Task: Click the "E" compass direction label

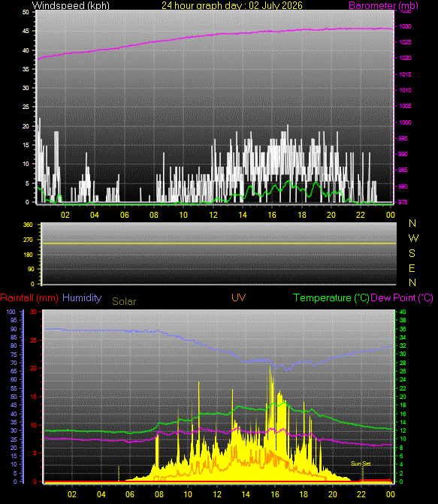Action: click(412, 268)
